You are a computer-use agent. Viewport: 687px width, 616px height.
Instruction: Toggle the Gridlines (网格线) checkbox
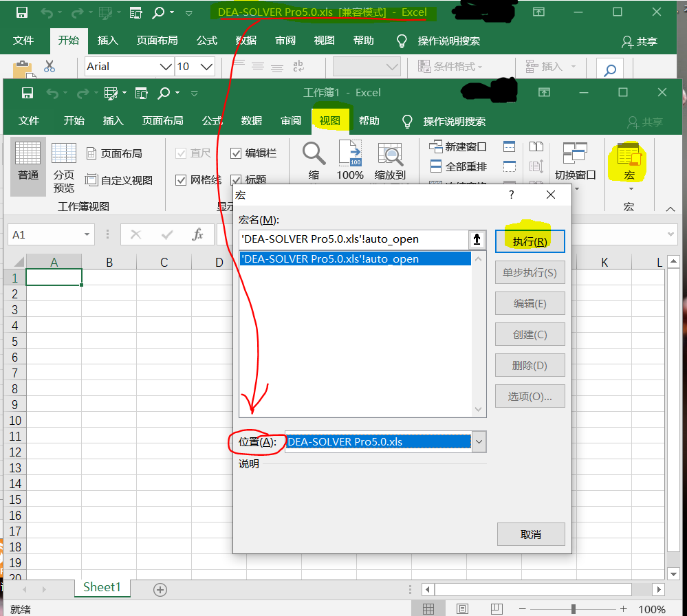click(182, 180)
